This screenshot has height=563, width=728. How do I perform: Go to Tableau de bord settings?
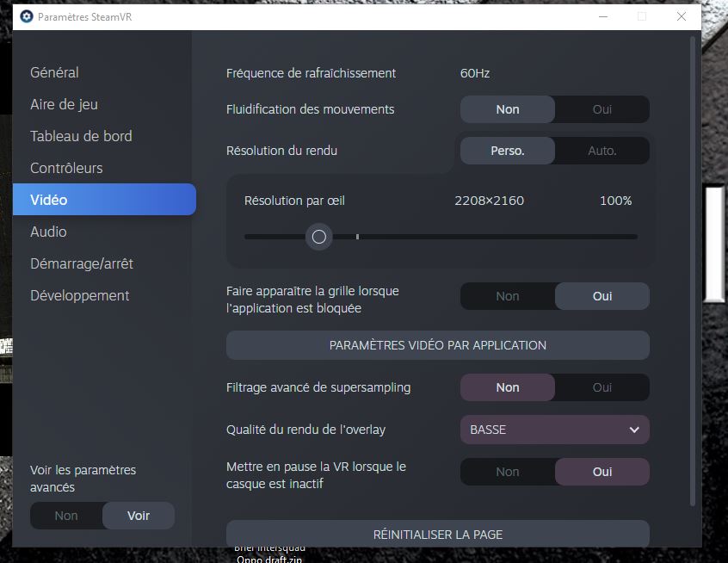tap(81, 136)
